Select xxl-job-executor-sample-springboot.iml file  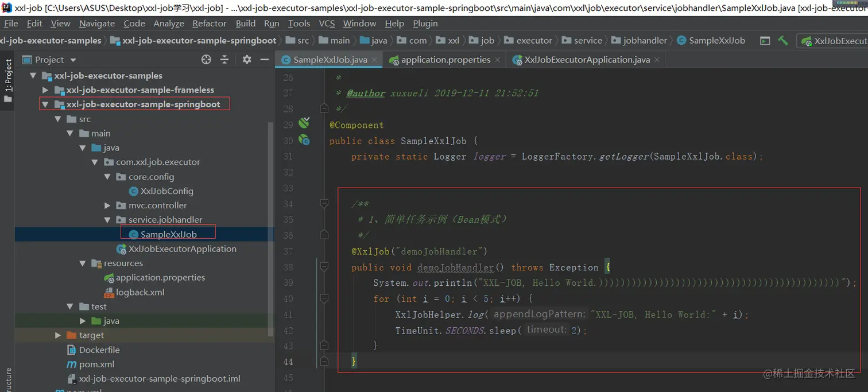pyautogui.click(x=160, y=379)
